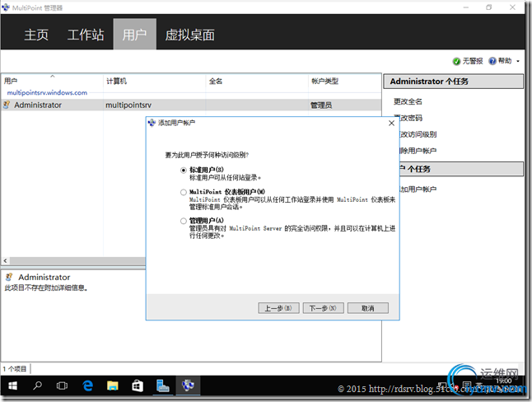Image resolution: width=532 pixels, height=402 pixels.
Task: Click the 添加用户帐户 task link
Action: [418, 189]
